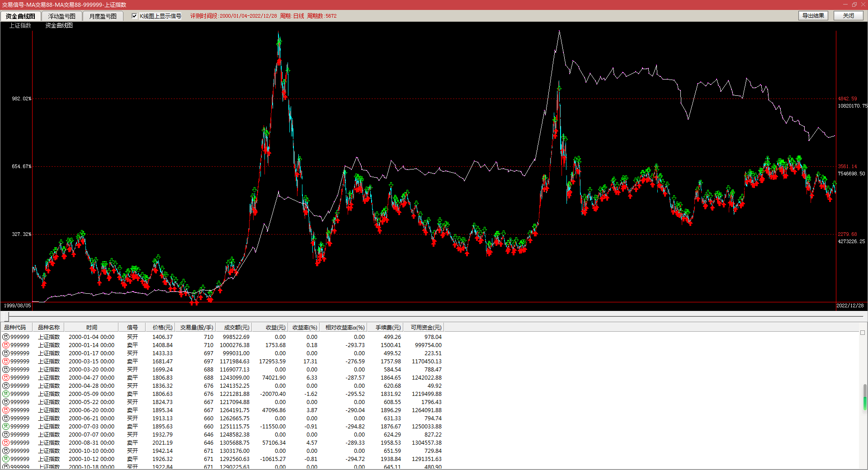Image resolution: width=868 pixels, height=470 pixels.
Task: Click the 4842.59 right axis value
Action: point(847,99)
